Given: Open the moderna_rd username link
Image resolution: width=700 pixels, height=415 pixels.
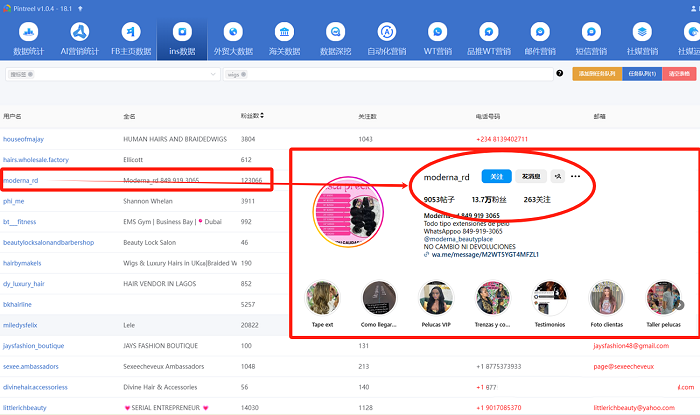Looking at the screenshot, I should coord(21,181).
